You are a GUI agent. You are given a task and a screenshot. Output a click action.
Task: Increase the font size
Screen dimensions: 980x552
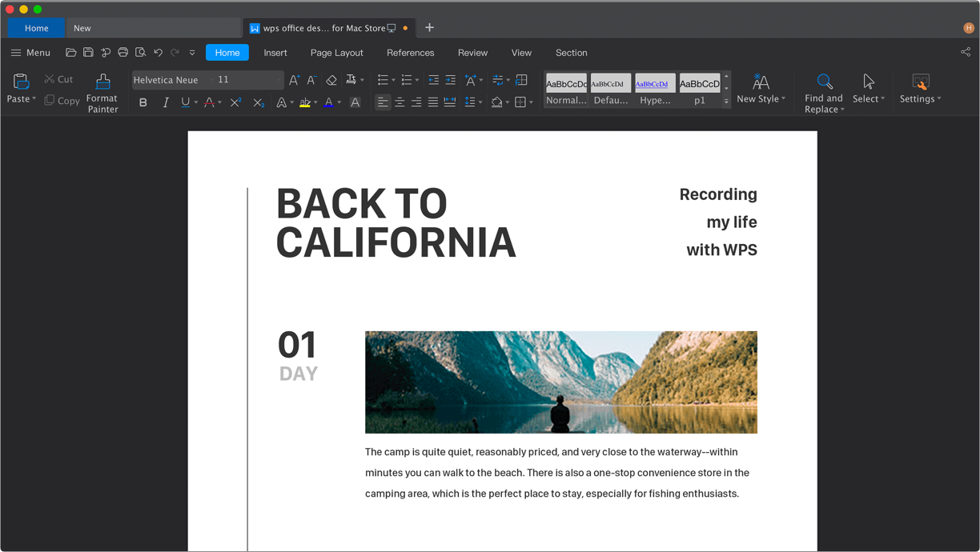coord(293,80)
